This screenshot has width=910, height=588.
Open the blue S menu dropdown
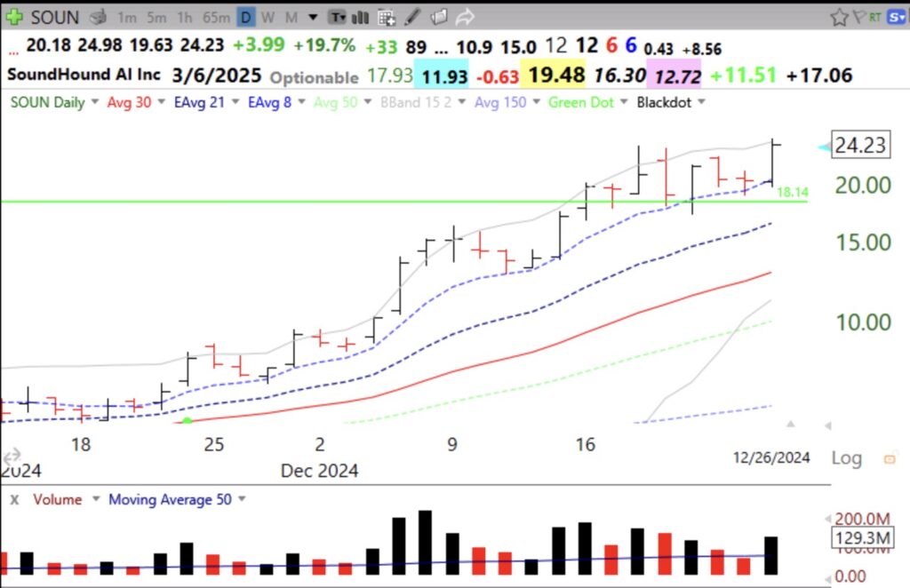click(896, 16)
